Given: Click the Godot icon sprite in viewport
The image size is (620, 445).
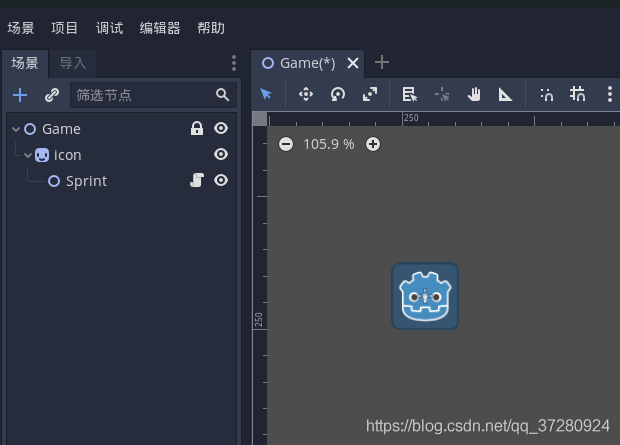Looking at the screenshot, I should click(425, 295).
